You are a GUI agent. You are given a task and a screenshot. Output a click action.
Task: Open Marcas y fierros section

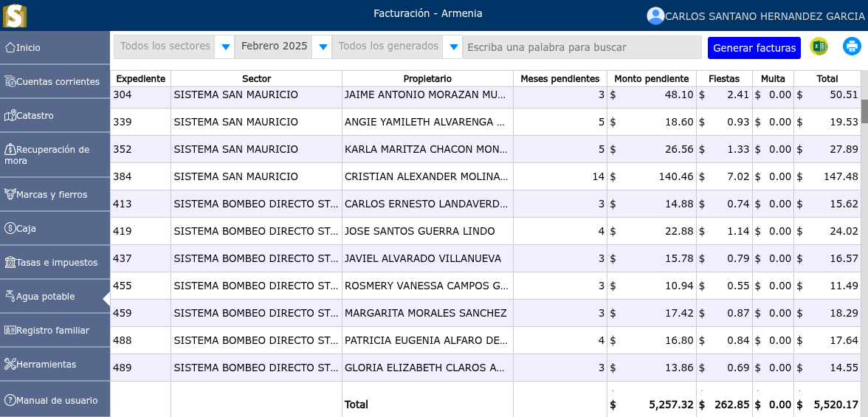point(55,195)
